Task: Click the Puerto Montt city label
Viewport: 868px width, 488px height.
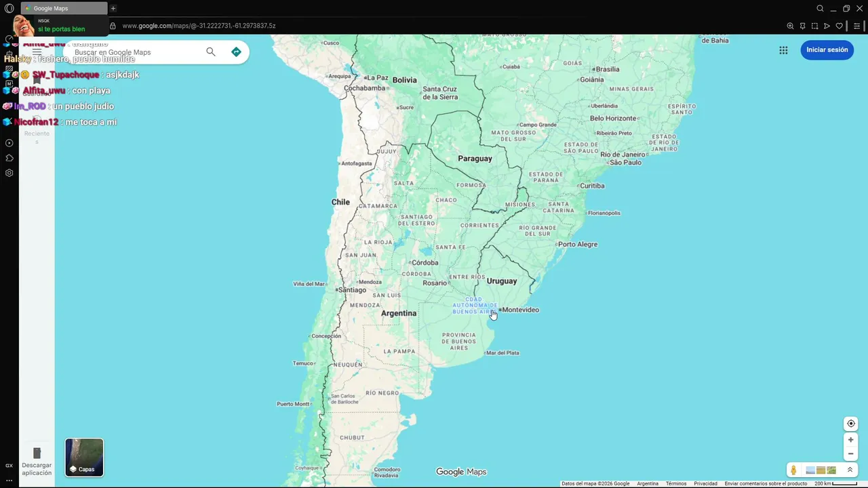Action: (x=293, y=404)
